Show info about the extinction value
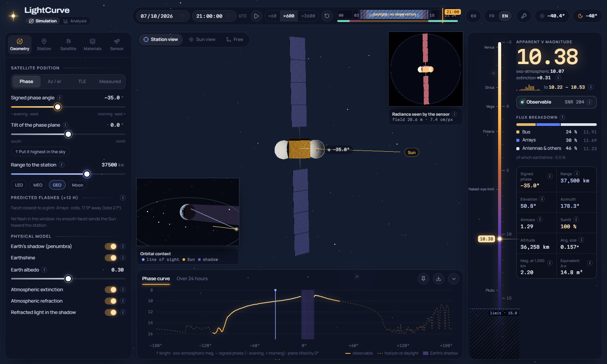Screen dimensions: 607x364 tap(558, 78)
